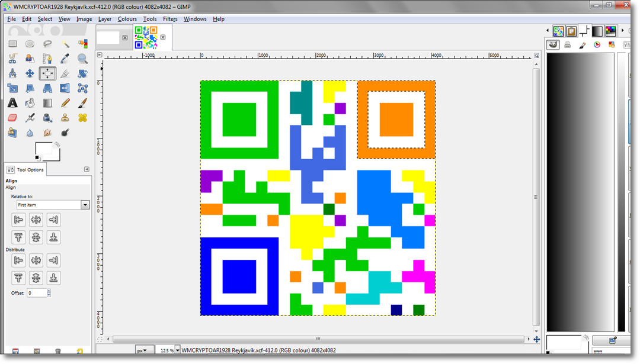
Task: Select the Measure compass tool
Action: tap(12, 73)
